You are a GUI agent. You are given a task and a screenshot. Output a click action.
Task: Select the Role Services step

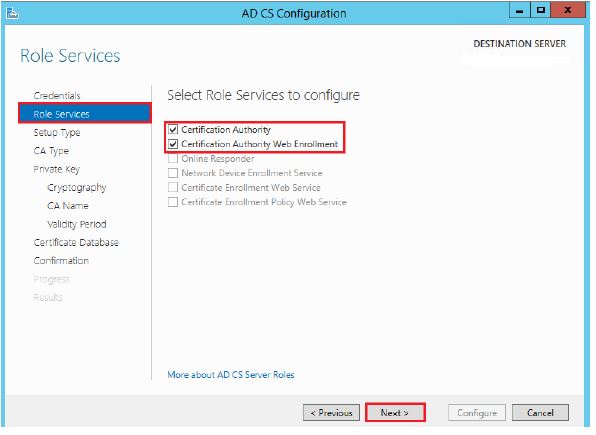(x=85, y=114)
